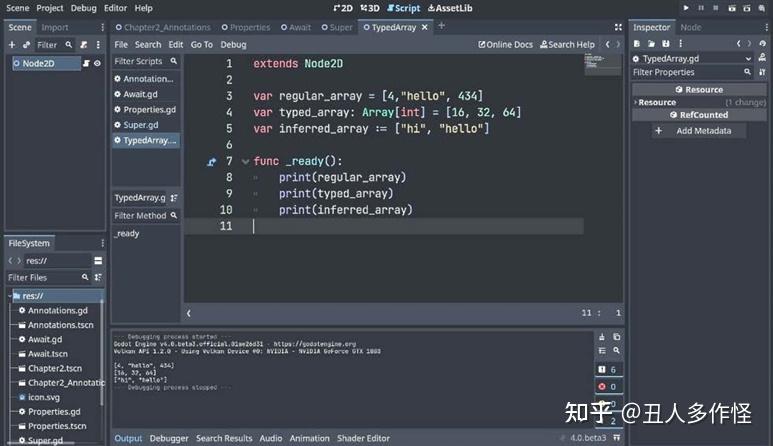The image size is (773, 446).
Task: Save the resource in Inspector
Action: click(x=666, y=43)
